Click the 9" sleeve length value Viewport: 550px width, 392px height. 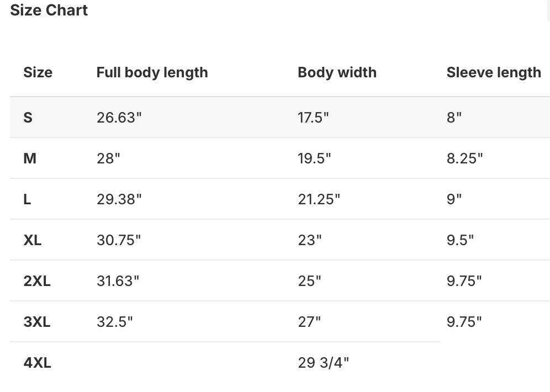(x=454, y=199)
